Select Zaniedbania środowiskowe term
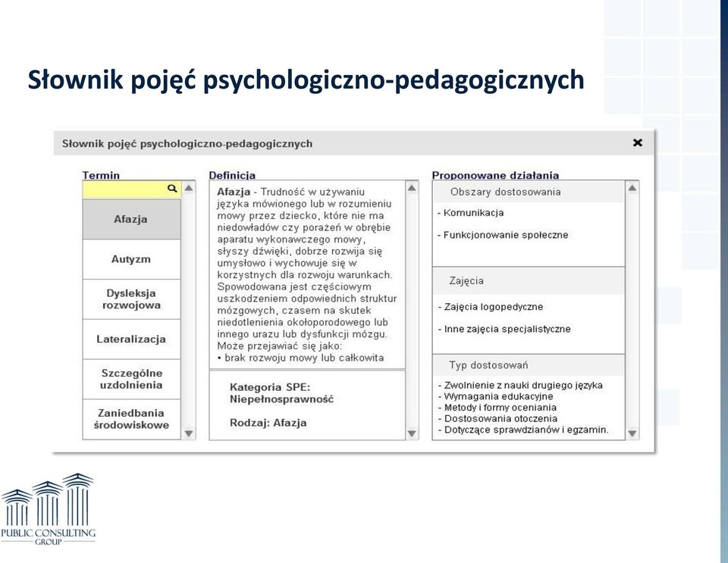Image resolution: width=728 pixels, height=563 pixels. (x=131, y=419)
